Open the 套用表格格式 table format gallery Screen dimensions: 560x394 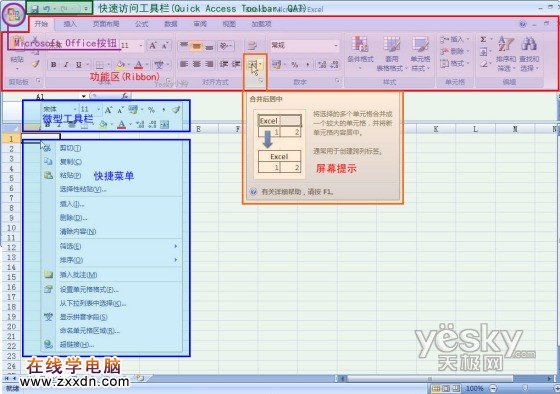click(x=391, y=53)
